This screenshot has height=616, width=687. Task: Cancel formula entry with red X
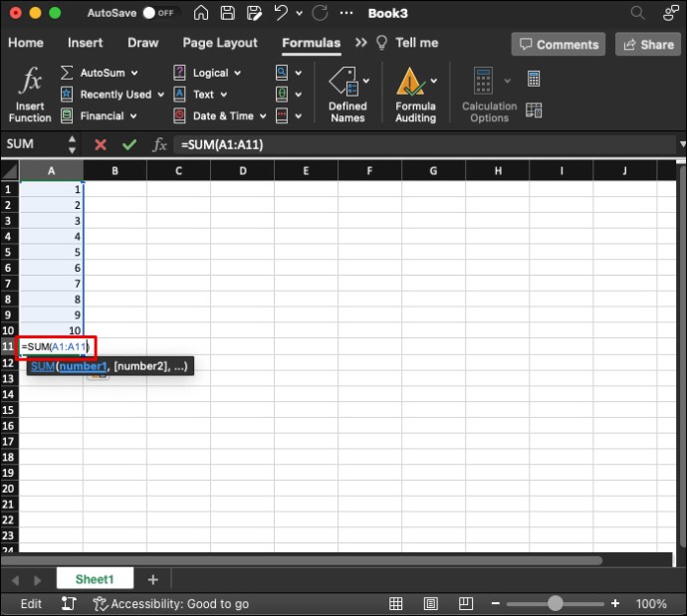[101, 144]
